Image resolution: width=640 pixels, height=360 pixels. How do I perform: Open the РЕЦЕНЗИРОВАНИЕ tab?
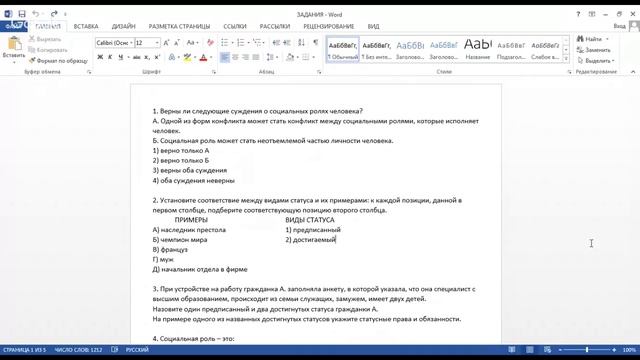(329, 26)
